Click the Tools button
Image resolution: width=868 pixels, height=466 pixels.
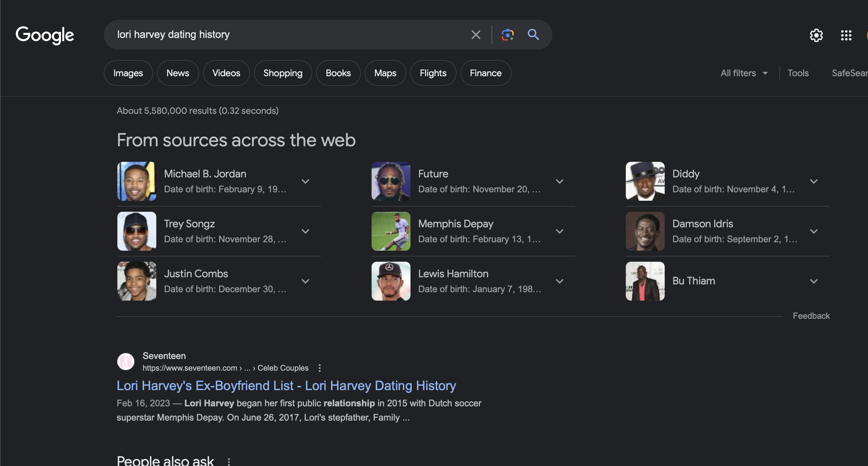798,73
